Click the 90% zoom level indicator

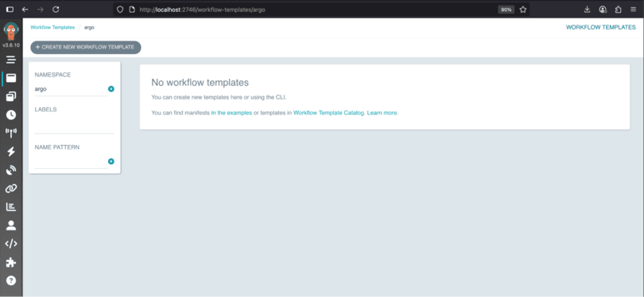[x=506, y=10]
